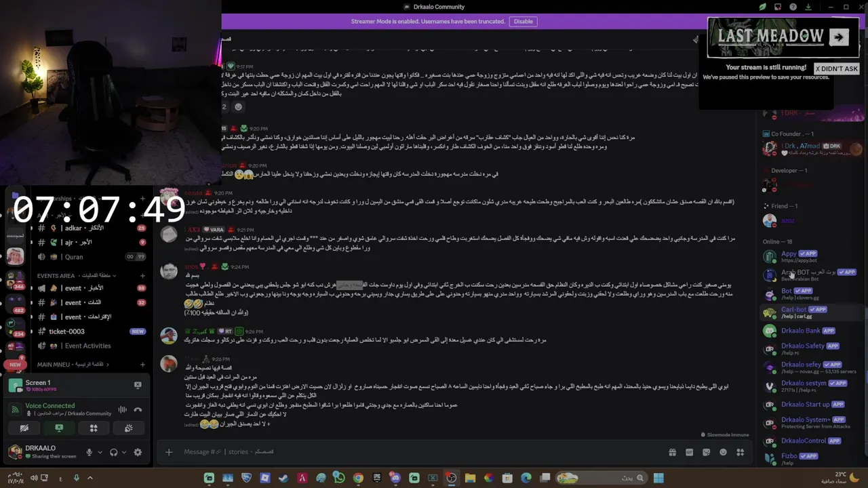Open Drkaalo Bank member entry
This screenshot has width=868, height=488.
point(810,331)
